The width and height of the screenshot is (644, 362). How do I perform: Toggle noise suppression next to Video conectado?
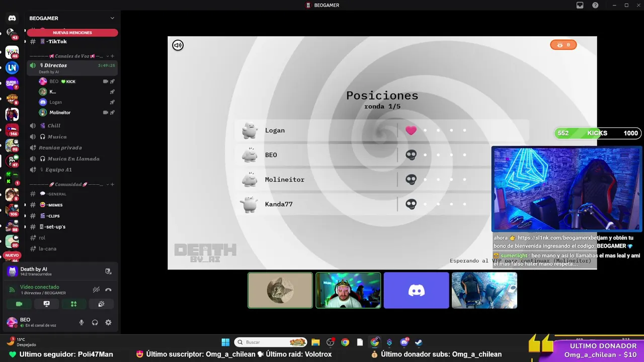tap(96, 290)
